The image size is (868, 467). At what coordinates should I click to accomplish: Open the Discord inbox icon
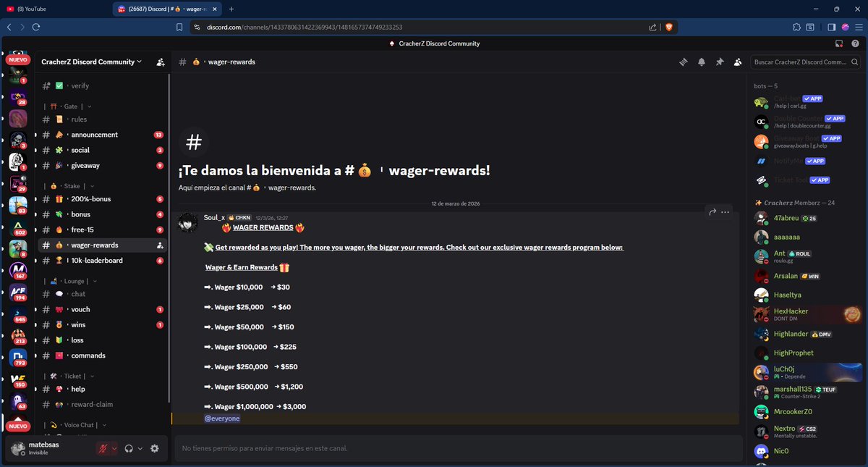coord(839,43)
